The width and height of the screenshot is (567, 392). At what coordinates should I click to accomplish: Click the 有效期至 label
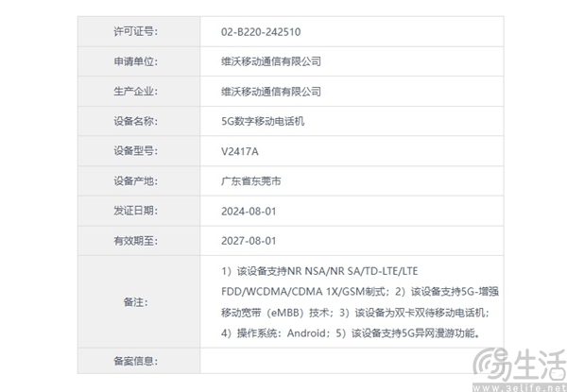135,241
